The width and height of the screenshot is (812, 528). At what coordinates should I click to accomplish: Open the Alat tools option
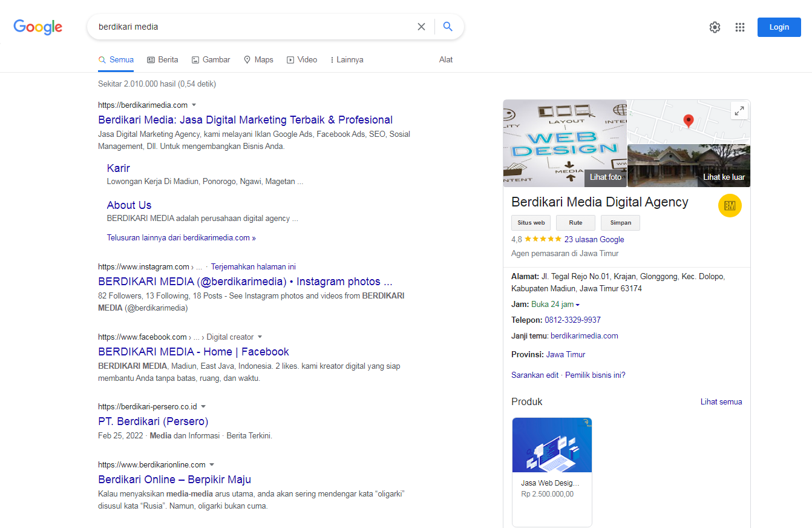(x=446, y=60)
